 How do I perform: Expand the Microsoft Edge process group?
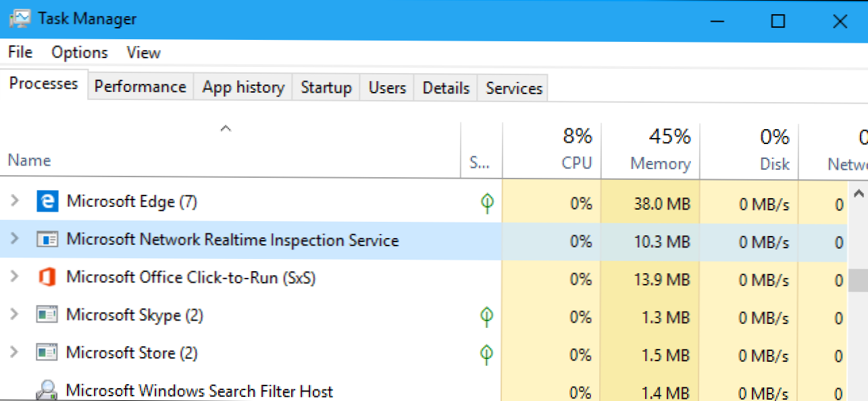click(x=15, y=202)
